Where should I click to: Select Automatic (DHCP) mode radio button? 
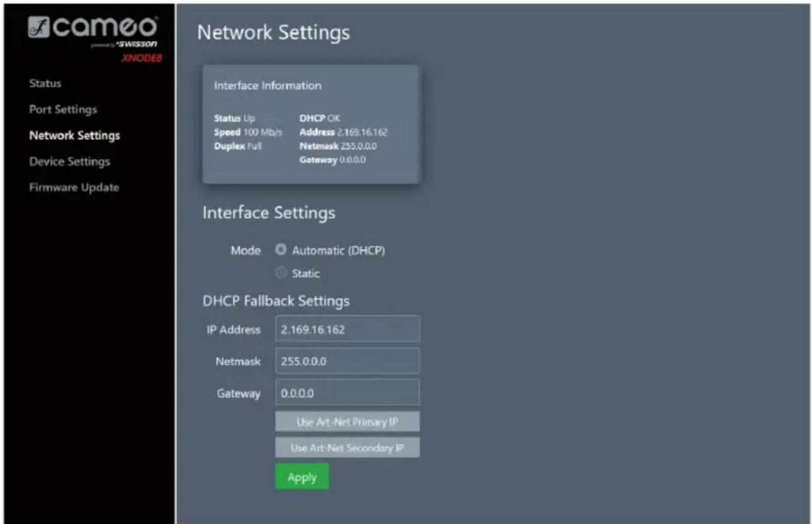tap(281, 250)
